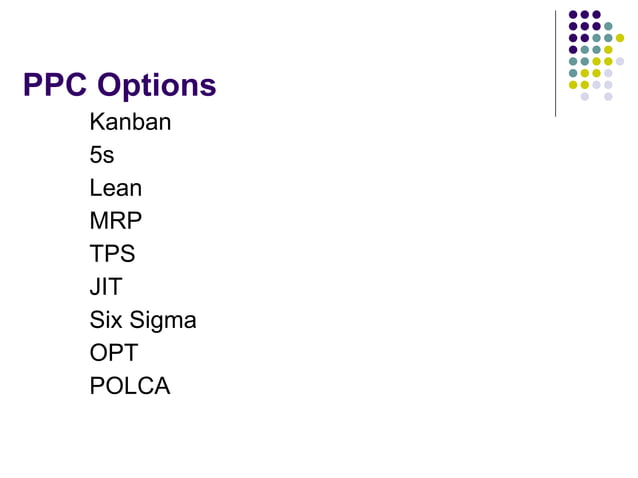Select the TPS text line
Viewport: 638px width, 478px height.
point(112,253)
